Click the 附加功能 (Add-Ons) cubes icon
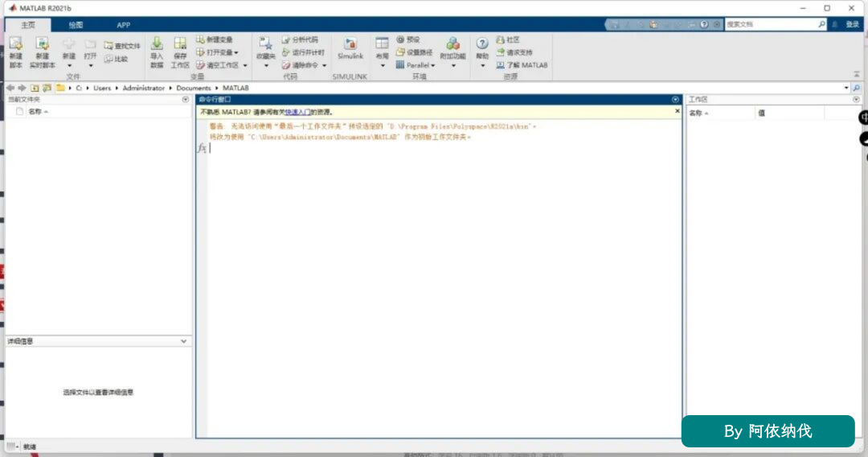The image size is (868, 457). click(452, 43)
